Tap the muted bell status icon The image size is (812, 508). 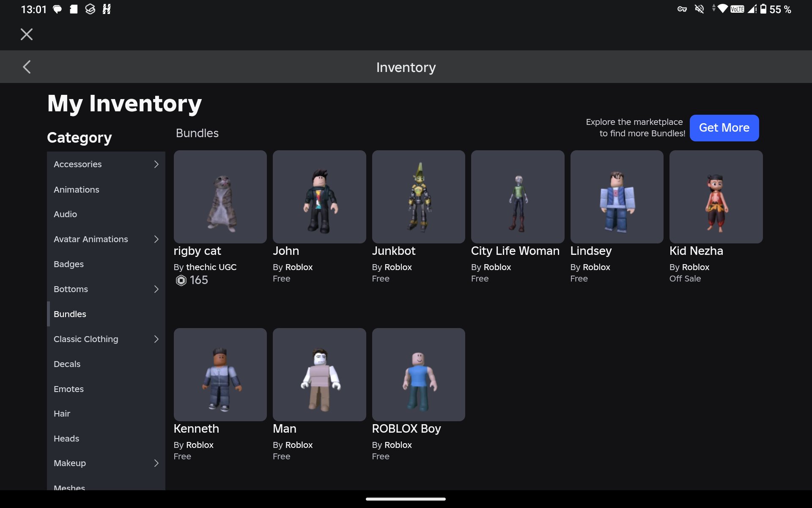[700, 9]
